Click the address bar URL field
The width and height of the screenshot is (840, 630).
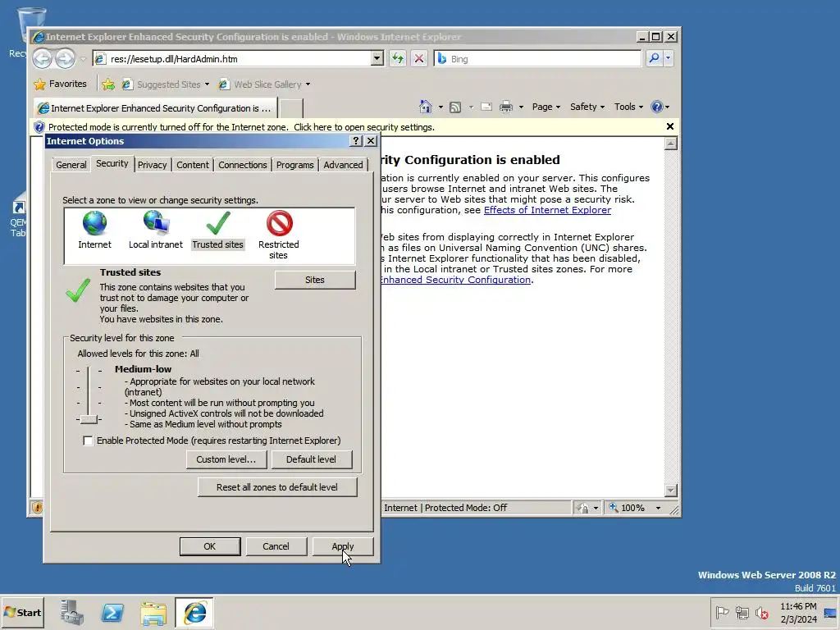pos(232,58)
